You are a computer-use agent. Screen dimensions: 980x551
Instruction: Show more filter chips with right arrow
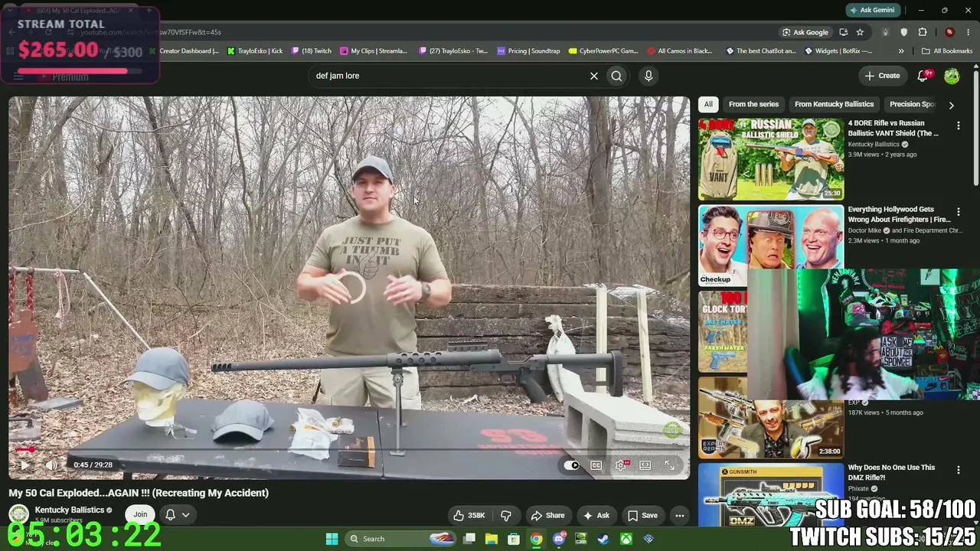[951, 105]
